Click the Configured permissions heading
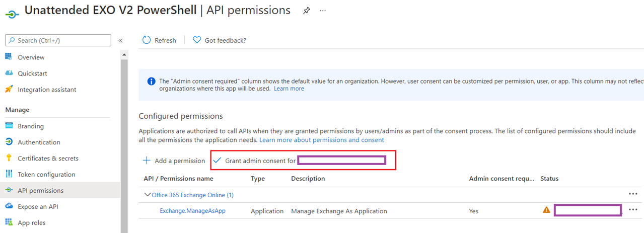 [181, 116]
